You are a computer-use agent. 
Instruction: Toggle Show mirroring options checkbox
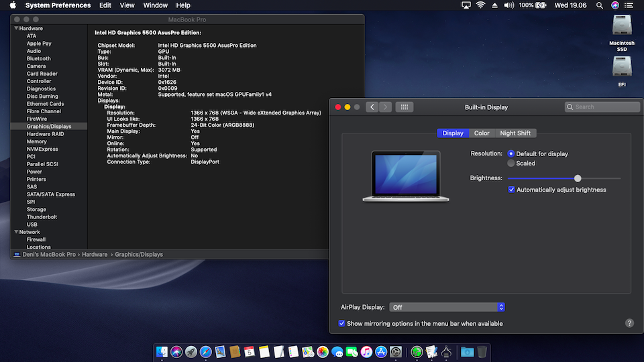pyautogui.click(x=342, y=323)
